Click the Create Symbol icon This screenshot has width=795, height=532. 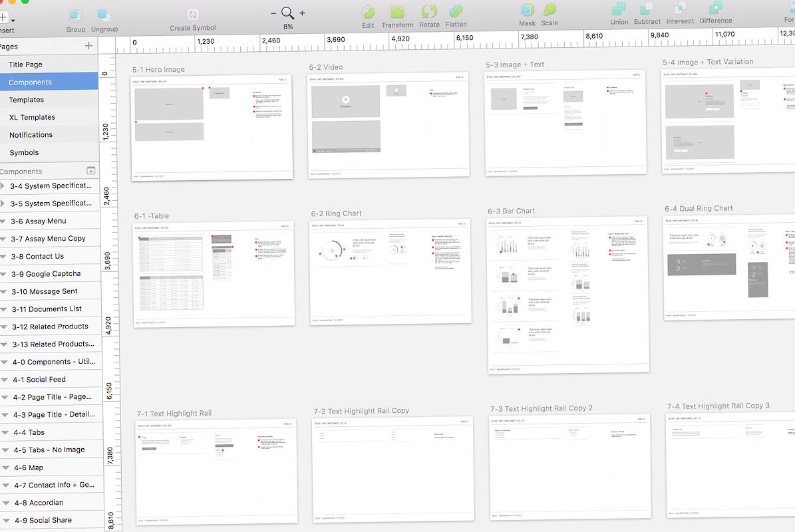(193, 15)
